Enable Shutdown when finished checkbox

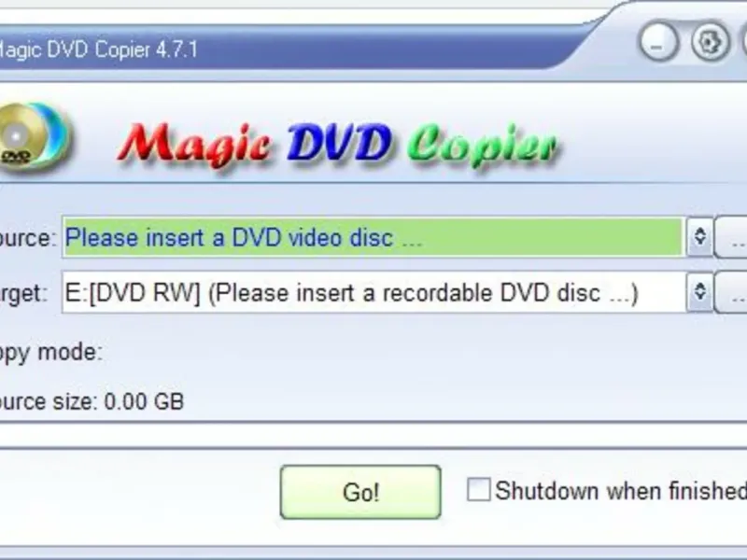pos(478,489)
